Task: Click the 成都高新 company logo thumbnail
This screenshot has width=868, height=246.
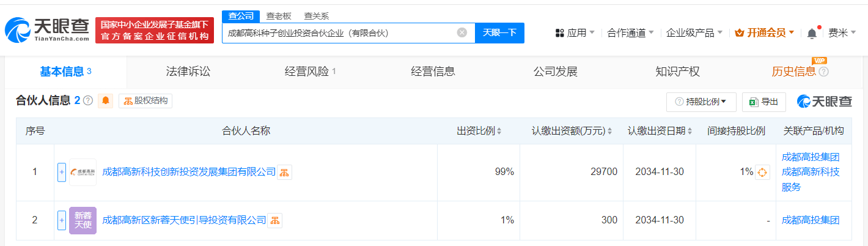Action: (83, 173)
